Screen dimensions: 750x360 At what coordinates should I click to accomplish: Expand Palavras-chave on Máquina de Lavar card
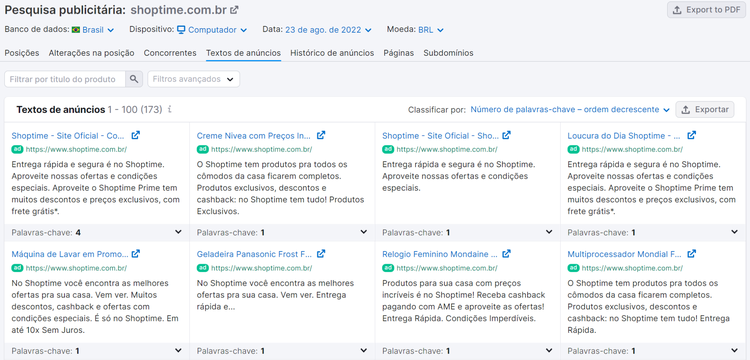[178, 350]
